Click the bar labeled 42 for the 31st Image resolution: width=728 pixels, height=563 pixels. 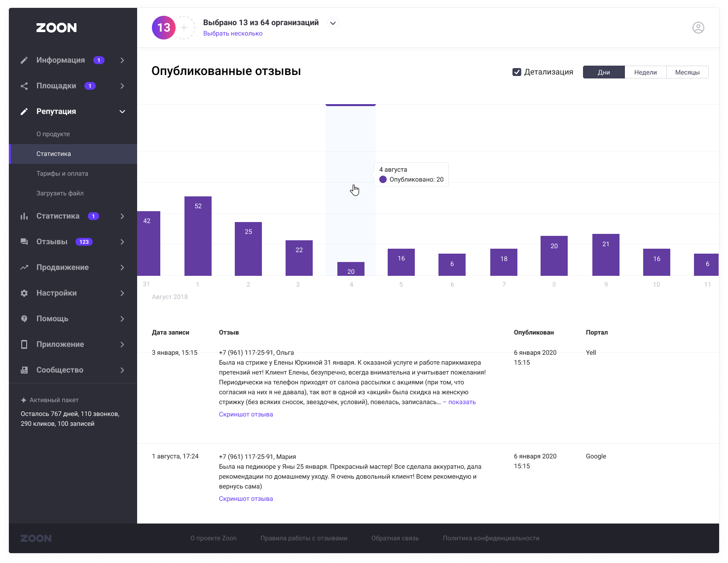click(x=148, y=243)
